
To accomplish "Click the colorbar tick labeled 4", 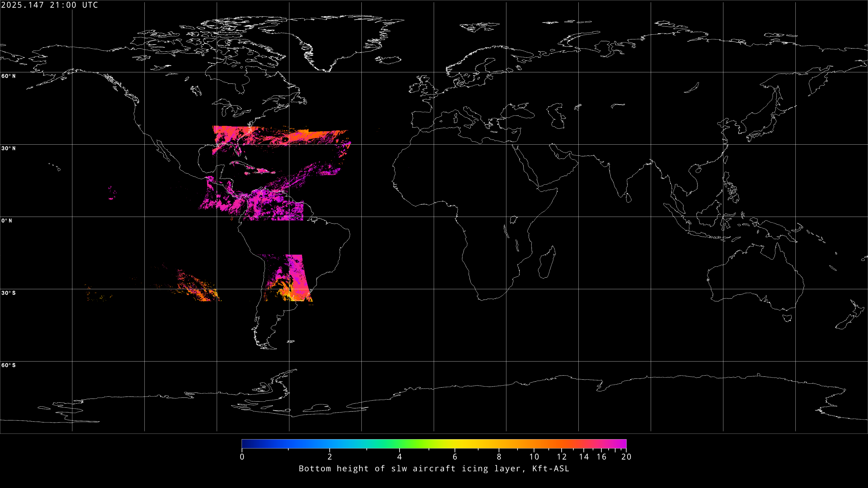I will 399,457.
